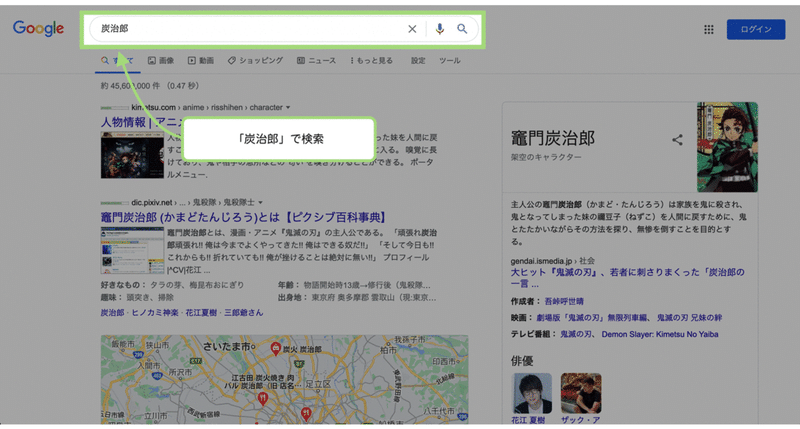Click the Tanjiro character image in knowledge panel
800x429 pixels.
point(727,147)
